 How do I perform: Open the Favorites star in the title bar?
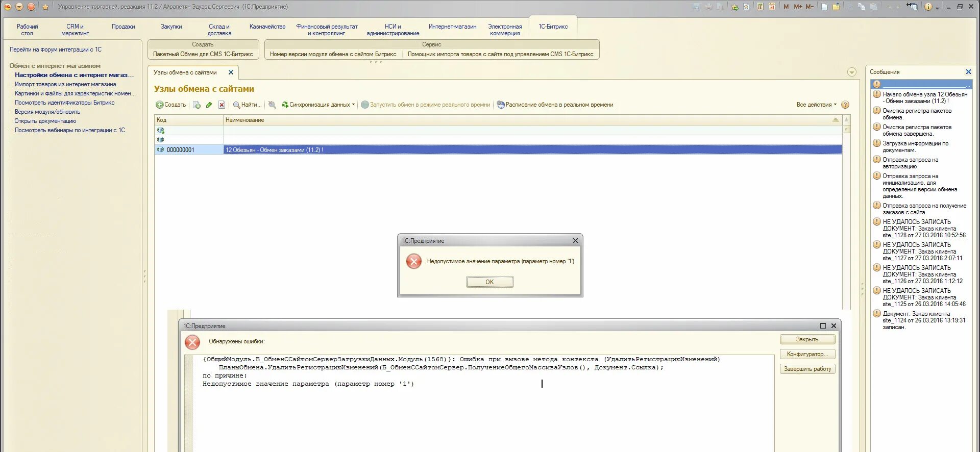click(x=45, y=7)
